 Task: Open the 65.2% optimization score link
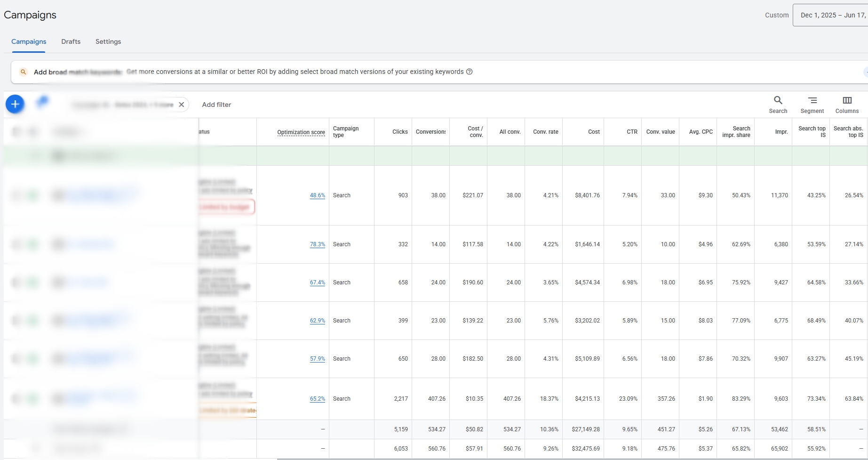pyautogui.click(x=318, y=399)
